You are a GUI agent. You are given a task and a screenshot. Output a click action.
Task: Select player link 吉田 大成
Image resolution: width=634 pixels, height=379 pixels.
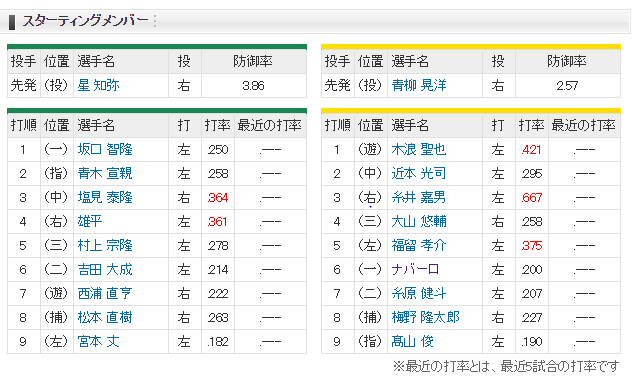click(105, 269)
